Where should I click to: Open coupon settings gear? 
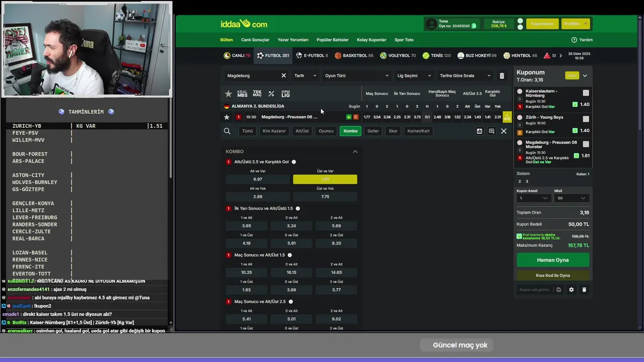tap(571, 290)
